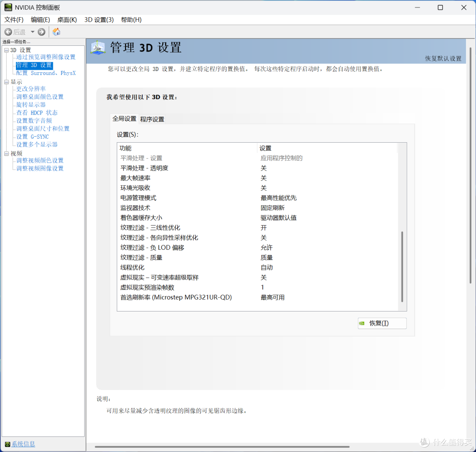Click the Back arrow toolbar icon

pyautogui.click(x=8, y=32)
